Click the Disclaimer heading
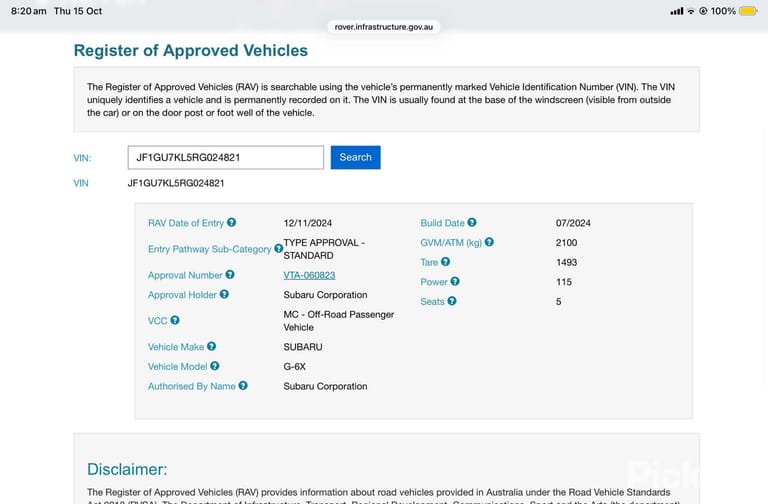The width and height of the screenshot is (768, 504). pyautogui.click(x=127, y=469)
